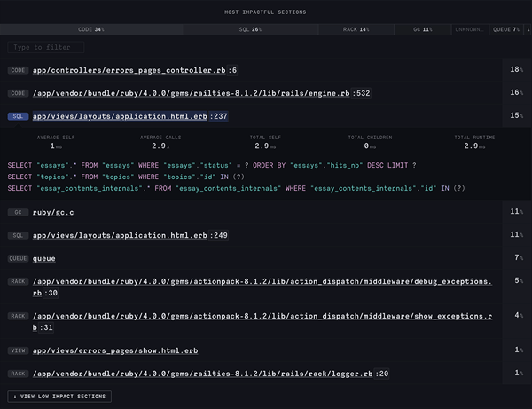The height and width of the screenshot is (409, 532).
Task: Select the SQL 26% segment in breakdown bar
Action: [x=250, y=29]
